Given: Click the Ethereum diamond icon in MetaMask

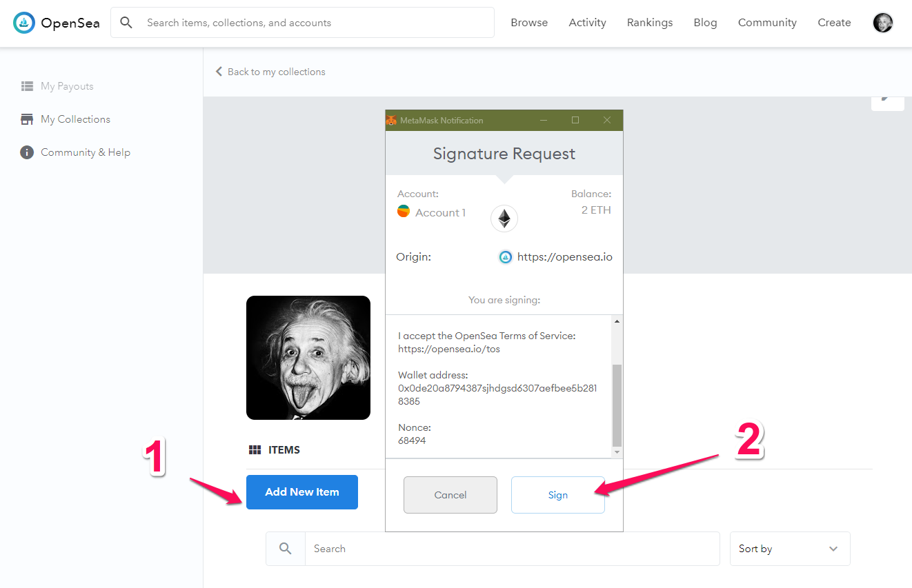Looking at the screenshot, I should point(504,219).
